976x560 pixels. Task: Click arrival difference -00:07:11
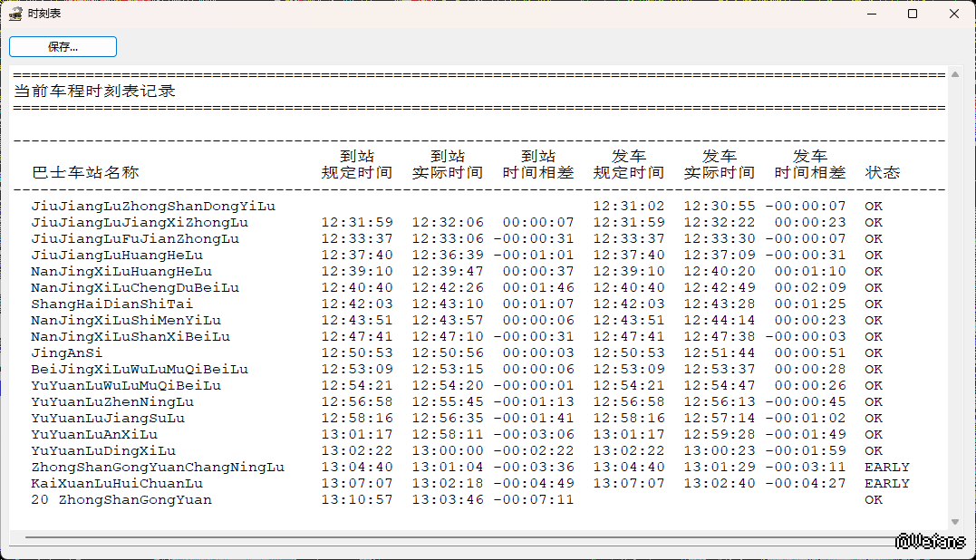[x=534, y=499]
